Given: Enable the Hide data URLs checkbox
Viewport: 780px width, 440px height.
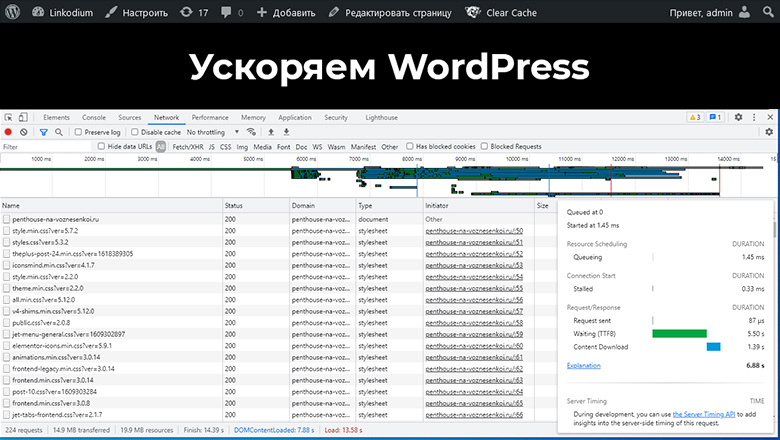Looking at the screenshot, I should tap(101, 146).
